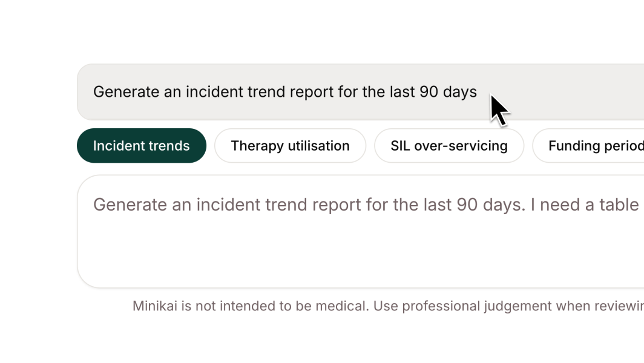Switch to the Therapy utilisation prompt template
Viewport: 644px width, 363px height.
click(290, 146)
